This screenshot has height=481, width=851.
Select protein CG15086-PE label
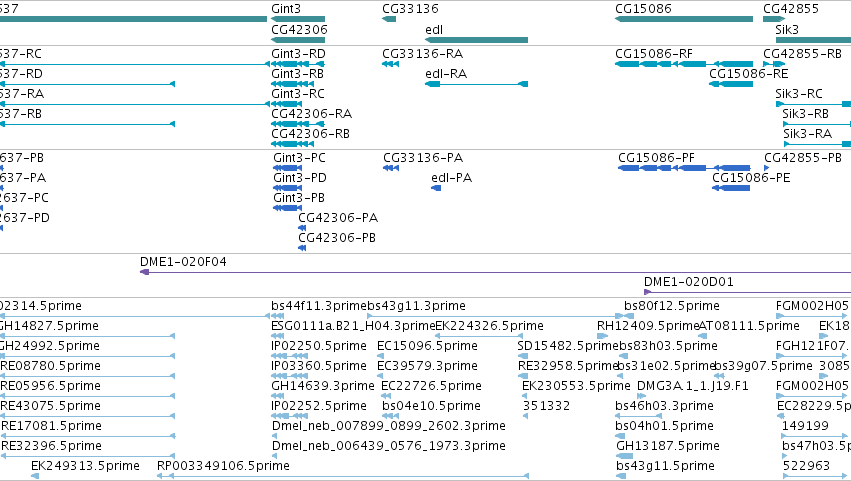[751, 178]
